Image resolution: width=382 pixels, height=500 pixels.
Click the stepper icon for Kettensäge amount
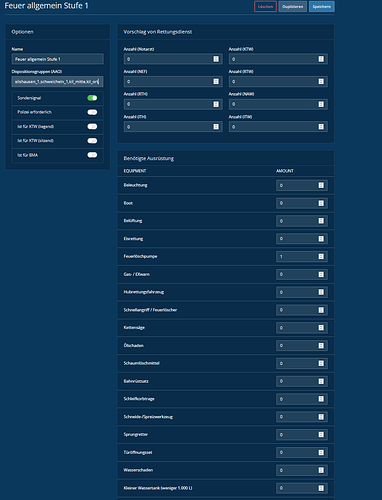(x=321, y=328)
